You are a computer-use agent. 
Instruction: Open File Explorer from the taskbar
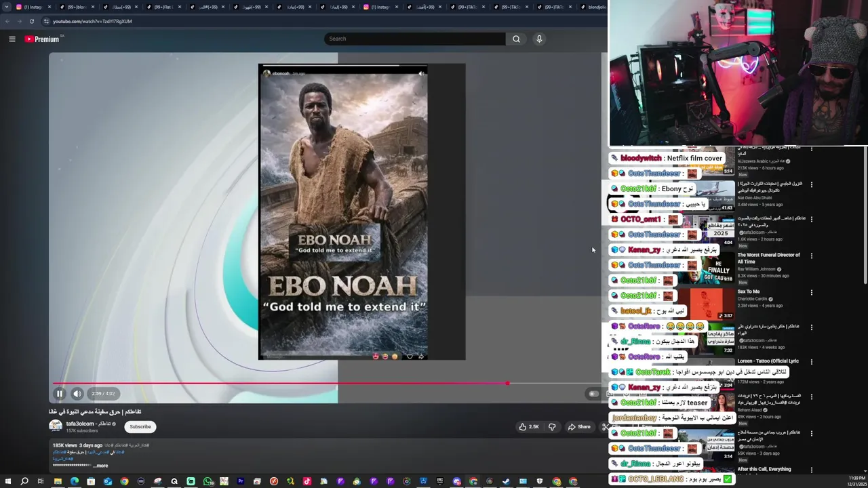[x=58, y=481]
